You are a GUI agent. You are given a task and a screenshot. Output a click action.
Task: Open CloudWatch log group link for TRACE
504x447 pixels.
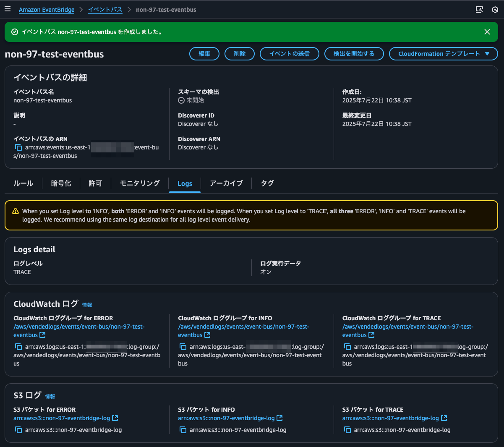[408, 331]
